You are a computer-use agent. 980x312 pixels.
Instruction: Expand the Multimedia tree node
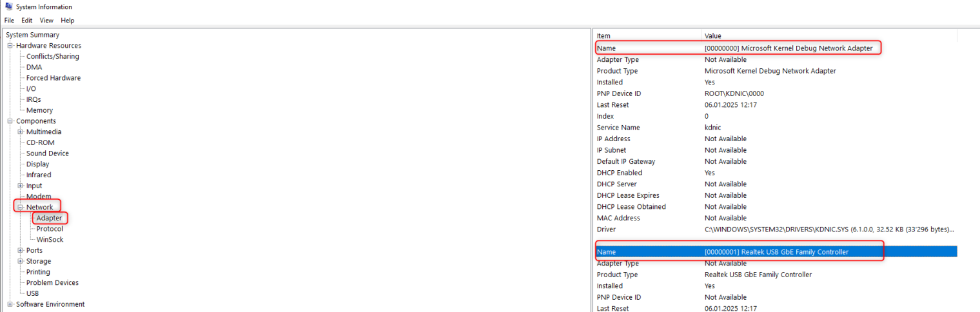pos(21,132)
